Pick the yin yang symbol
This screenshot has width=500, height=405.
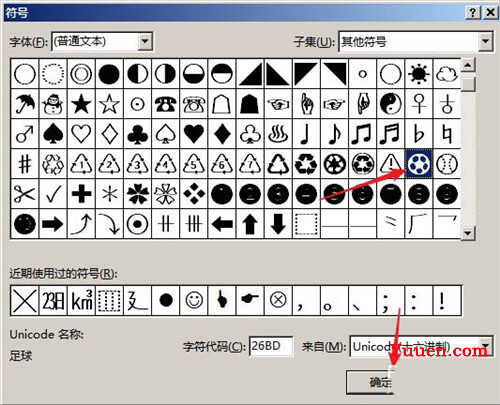[391, 104]
